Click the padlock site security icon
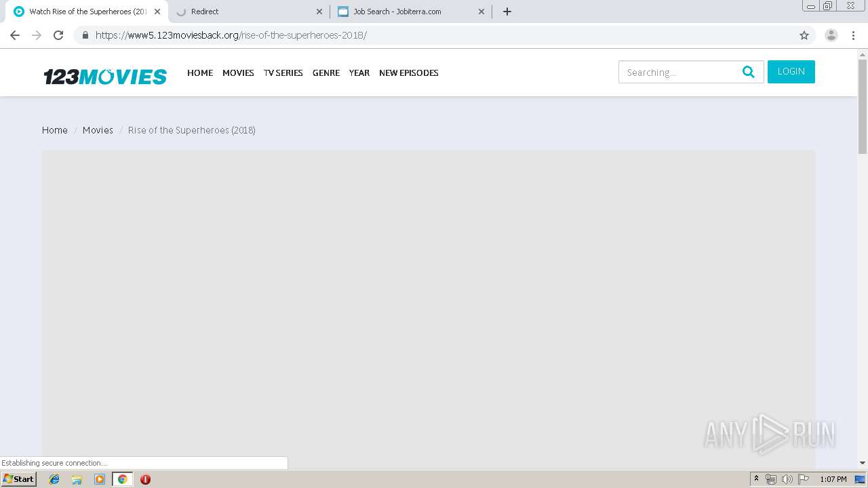 [85, 35]
